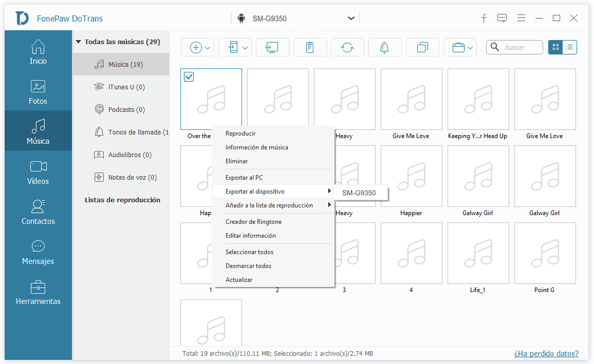Expand the add music dropdown arrow
594x364 pixels.
(x=208, y=48)
